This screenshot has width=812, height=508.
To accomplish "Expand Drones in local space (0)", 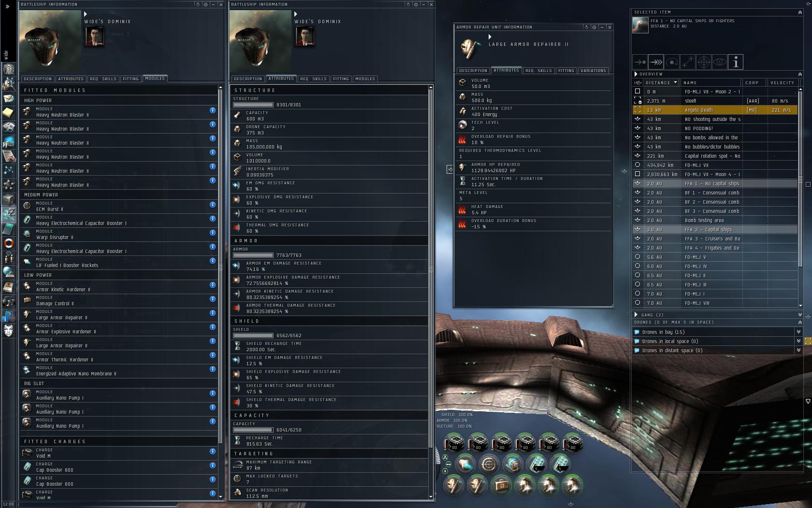I will pos(798,341).
